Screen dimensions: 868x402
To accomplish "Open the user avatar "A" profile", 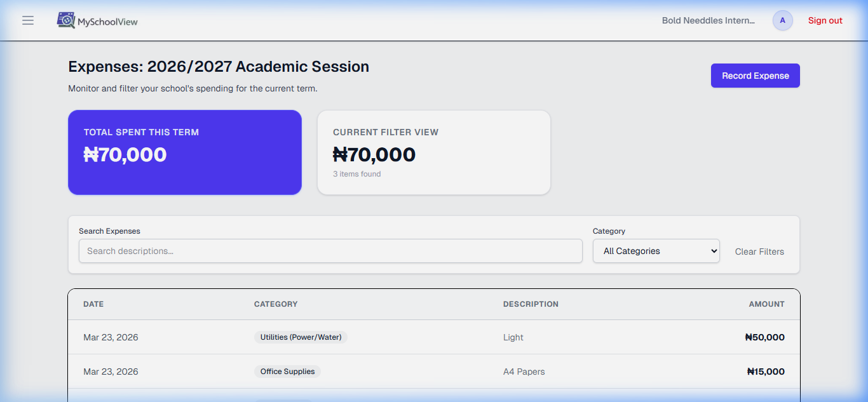I will pos(782,20).
